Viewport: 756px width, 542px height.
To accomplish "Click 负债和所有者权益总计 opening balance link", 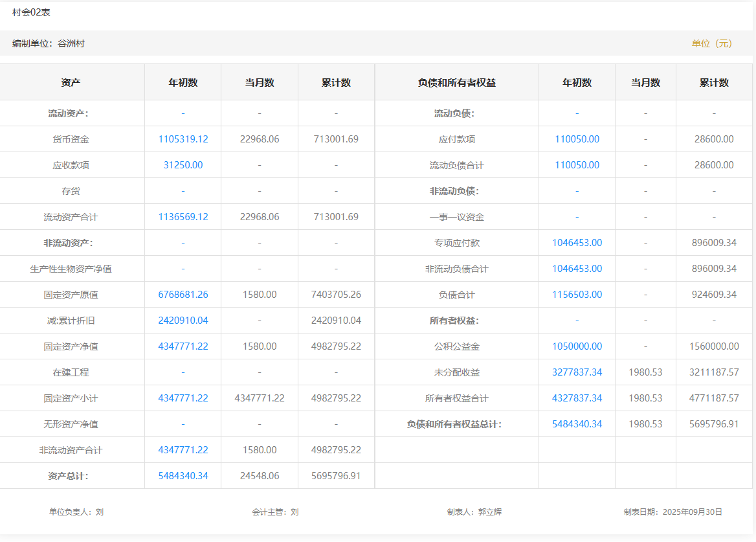I will [577, 424].
